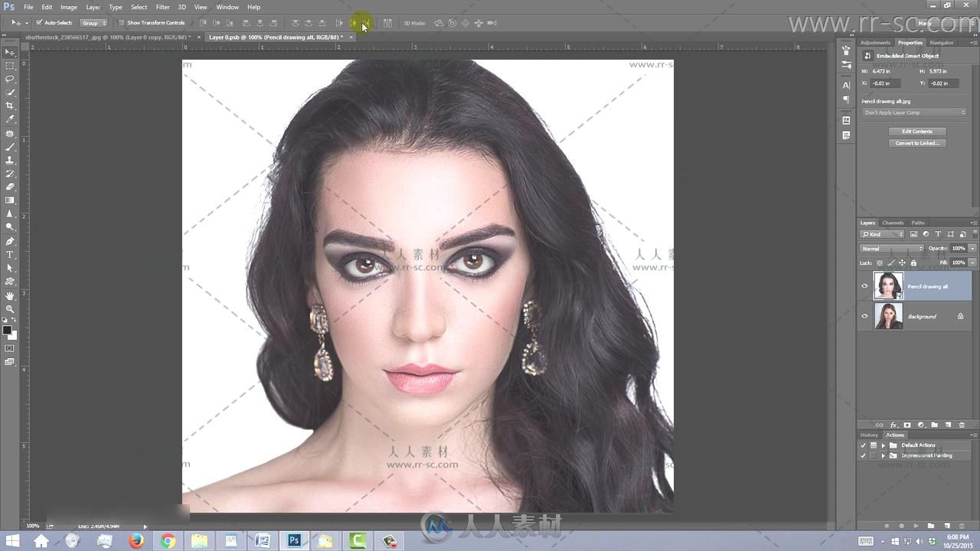Viewport: 980px width, 551px height.
Task: Select the Gradient tool
Action: pyautogui.click(x=10, y=201)
